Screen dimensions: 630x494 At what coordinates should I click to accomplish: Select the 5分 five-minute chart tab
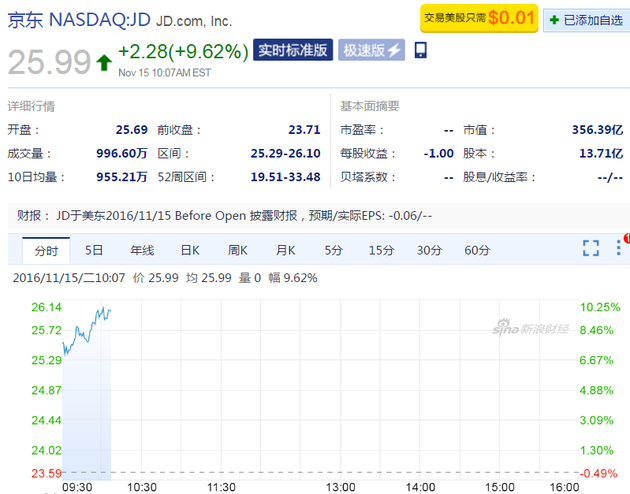click(x=333, y=250)
